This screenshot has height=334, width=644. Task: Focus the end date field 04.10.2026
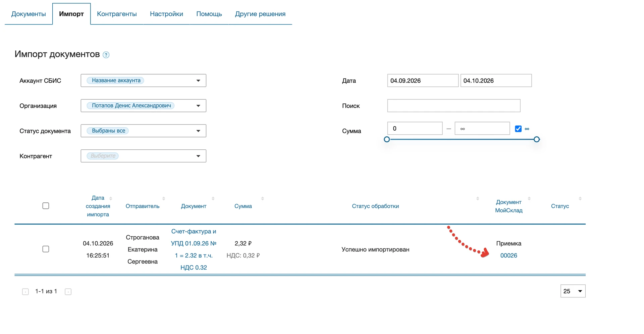[496, 81]
